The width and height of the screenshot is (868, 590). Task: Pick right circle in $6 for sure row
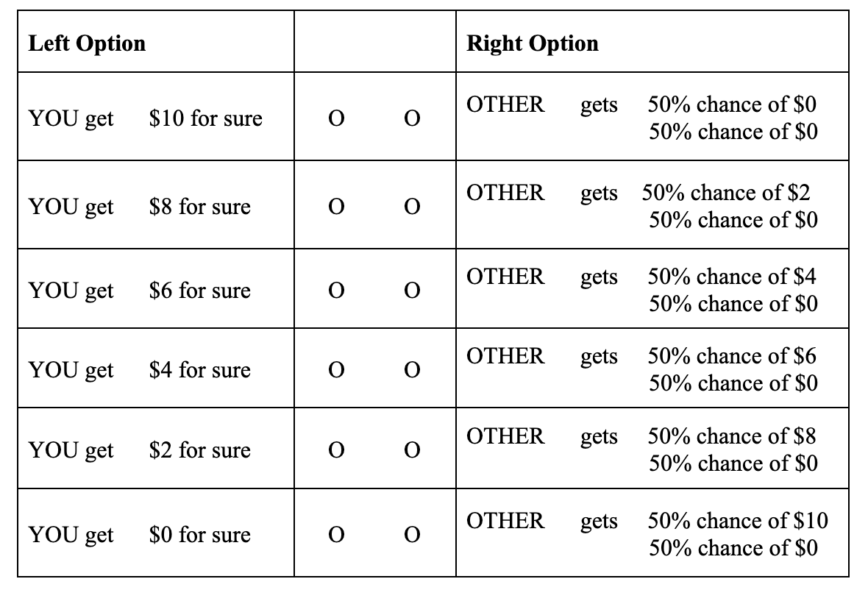point(412,291)
